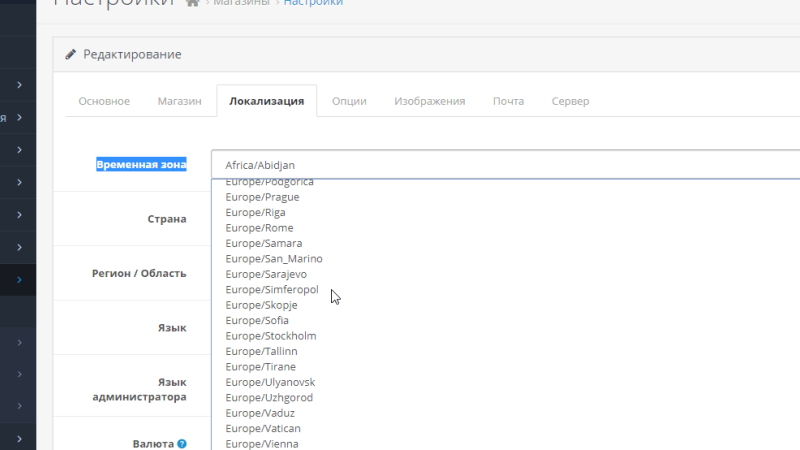Click the Валюта field label
This screenshot has height=450, width=800.
click(153, 444)
